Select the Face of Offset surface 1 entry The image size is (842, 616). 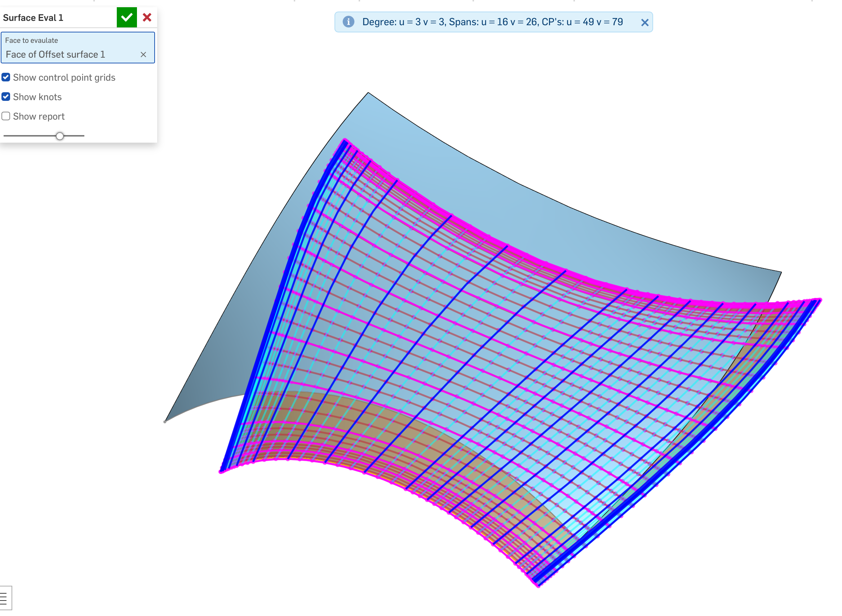pos(56,54)
